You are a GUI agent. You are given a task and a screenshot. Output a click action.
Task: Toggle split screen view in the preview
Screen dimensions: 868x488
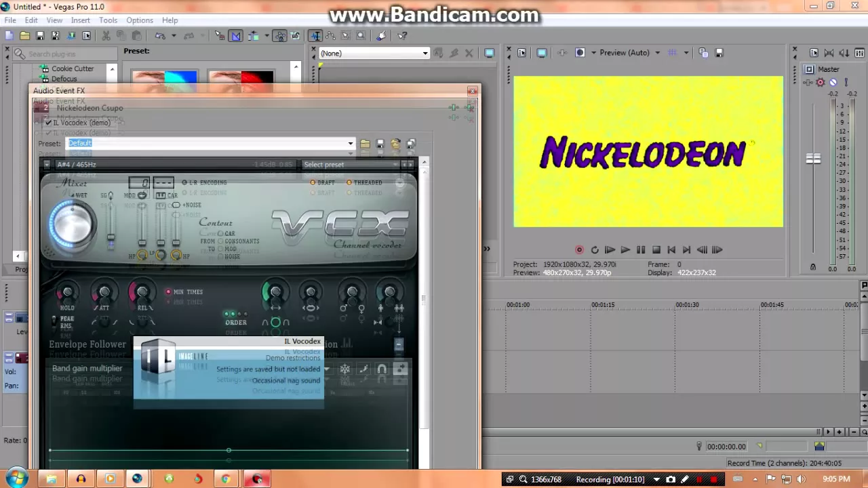[580, 53]
